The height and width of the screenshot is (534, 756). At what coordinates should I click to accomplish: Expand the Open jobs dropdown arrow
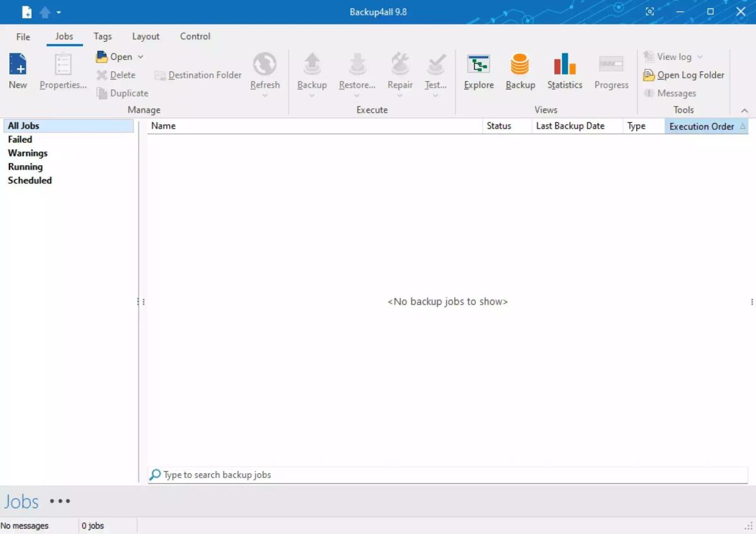coord(140,56)
